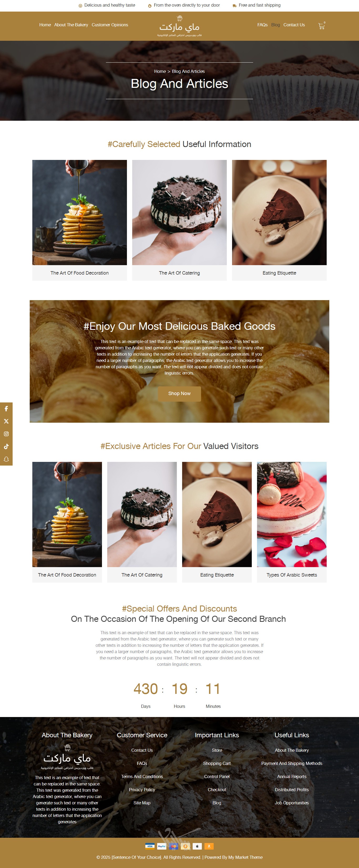Visit the Instagram sidebar icon
Image resolution: width=359 pixels, height=868 pixels.
(x=6, y=434)
